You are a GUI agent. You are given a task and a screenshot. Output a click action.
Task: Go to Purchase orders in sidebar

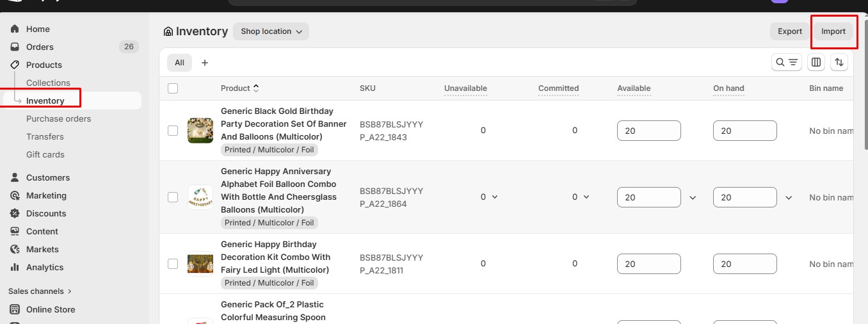58,118
